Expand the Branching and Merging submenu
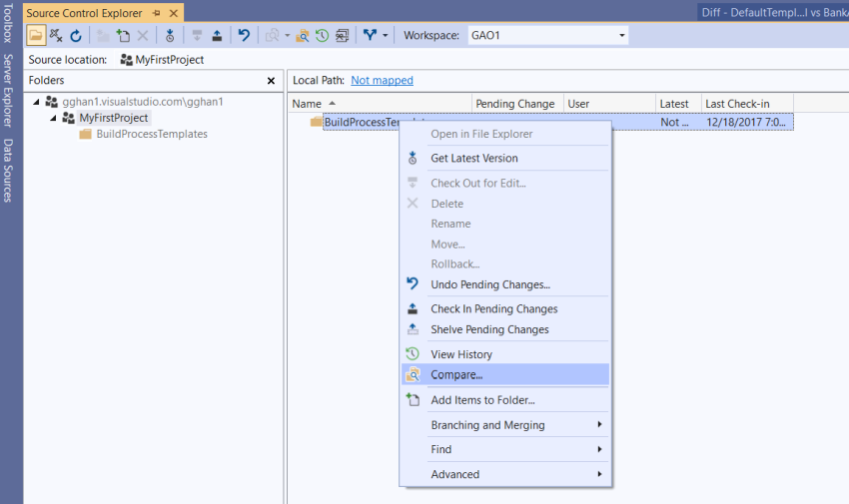Viewport: 849px width, 504px height. 505,424
